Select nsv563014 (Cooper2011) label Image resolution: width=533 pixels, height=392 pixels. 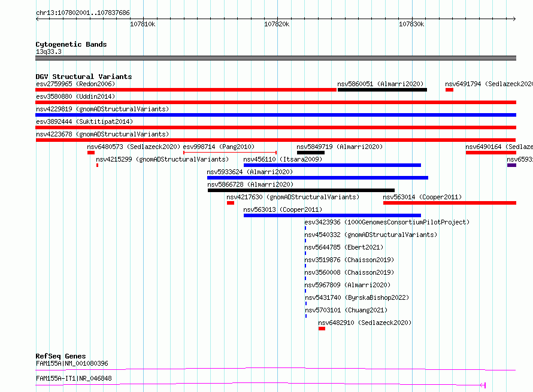(x=422, y=197)
